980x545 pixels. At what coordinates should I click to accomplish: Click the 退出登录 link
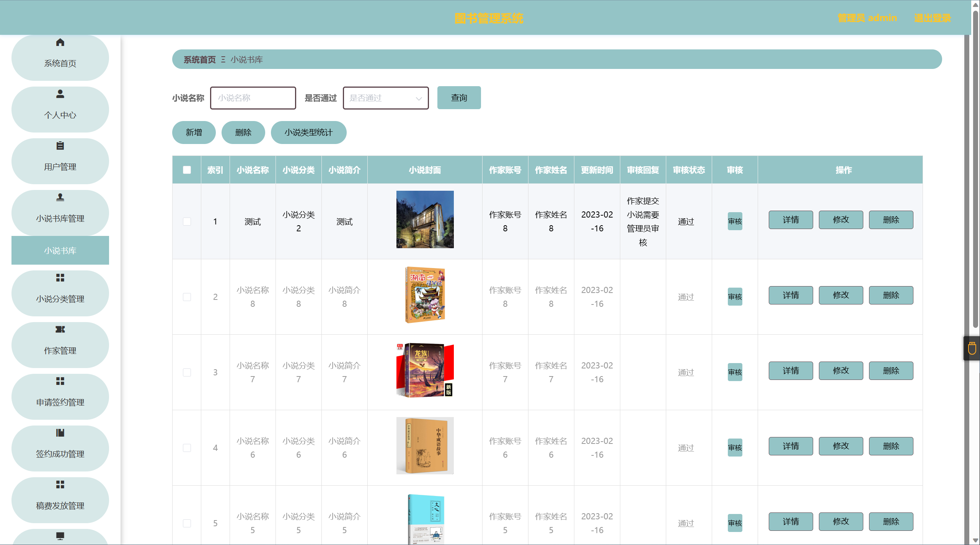tap(932, 18)
